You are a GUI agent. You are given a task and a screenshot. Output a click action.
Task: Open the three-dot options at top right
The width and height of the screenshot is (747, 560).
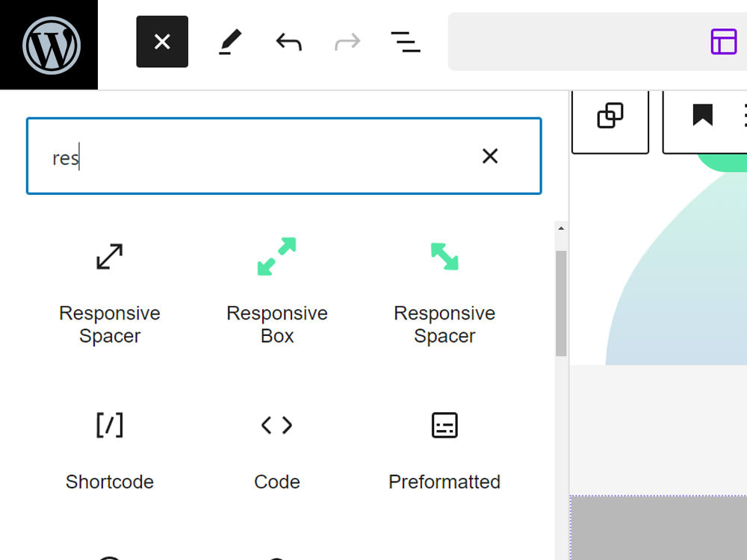click(x=745, y=115)
